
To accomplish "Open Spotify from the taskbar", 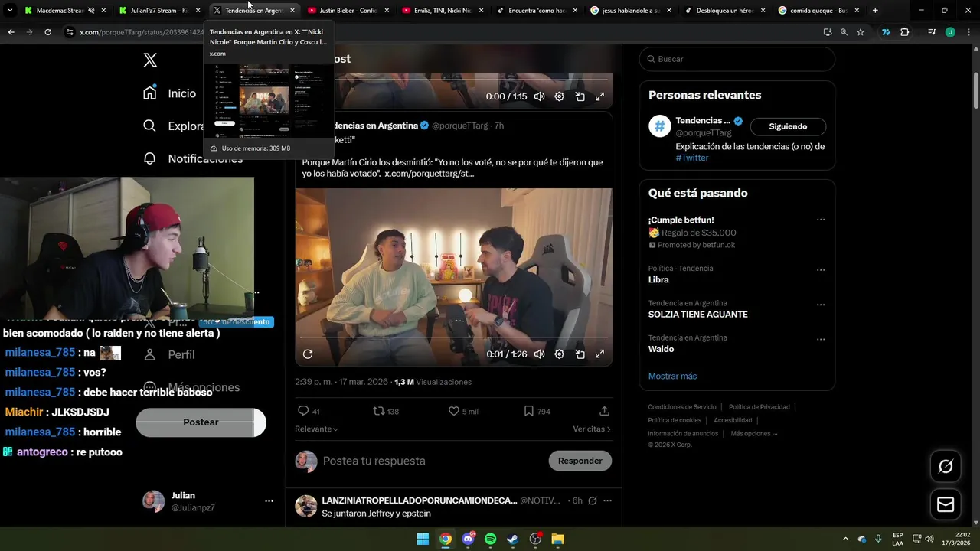I will click(x=490, y=539).
